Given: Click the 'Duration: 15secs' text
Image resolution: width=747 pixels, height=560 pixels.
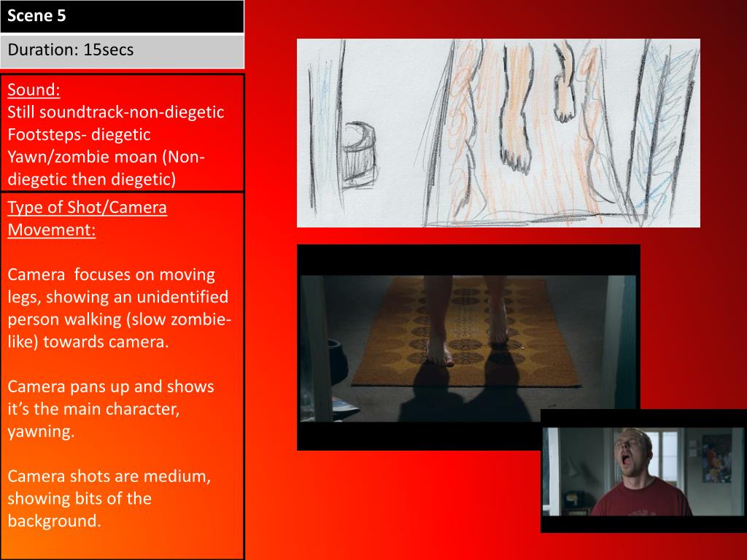Looking at the screenshot, I should pos(71,50).
